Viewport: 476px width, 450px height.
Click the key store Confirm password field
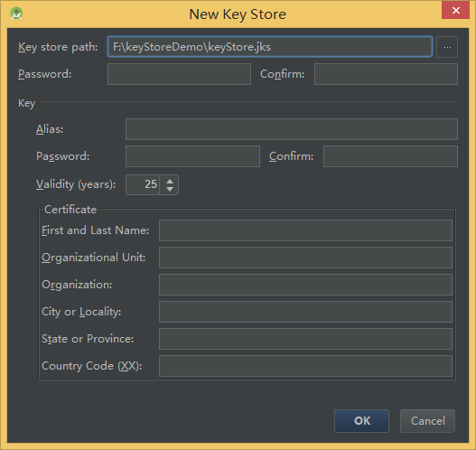[386, 74]
